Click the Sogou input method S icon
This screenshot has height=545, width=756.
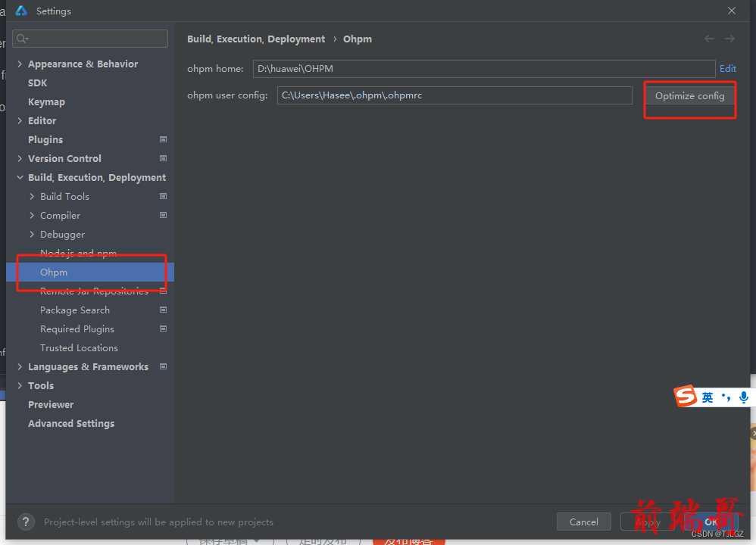(x=686, y=396)
